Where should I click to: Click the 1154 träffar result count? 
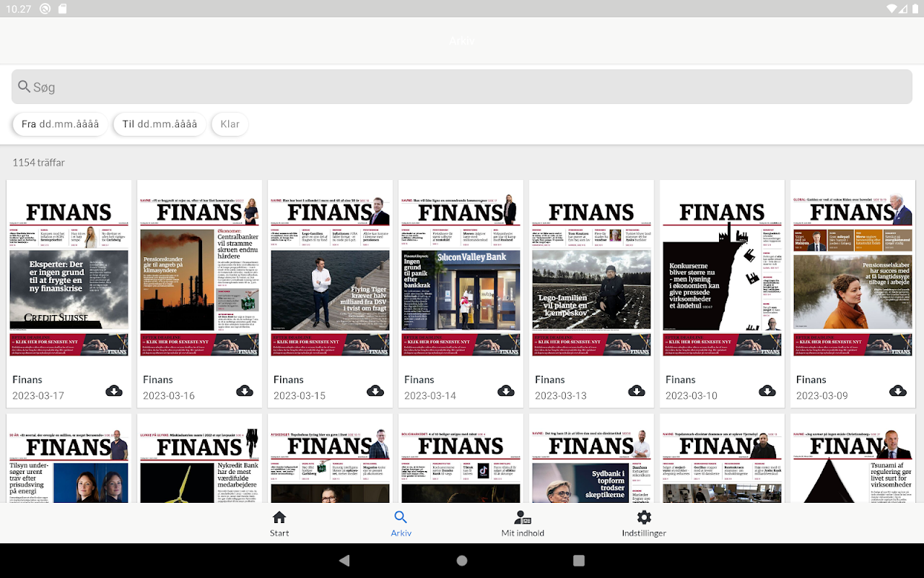coord(38,163)
